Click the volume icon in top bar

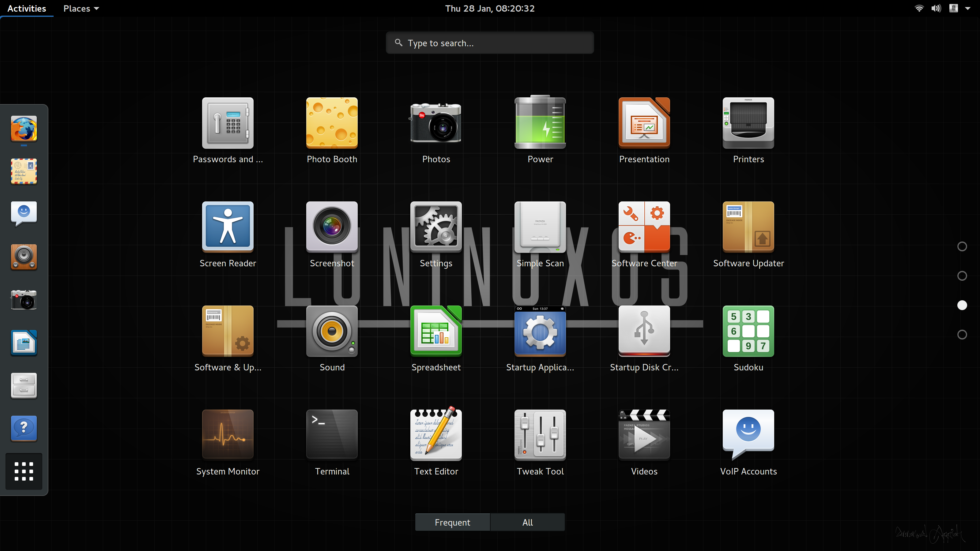point(936,8)
